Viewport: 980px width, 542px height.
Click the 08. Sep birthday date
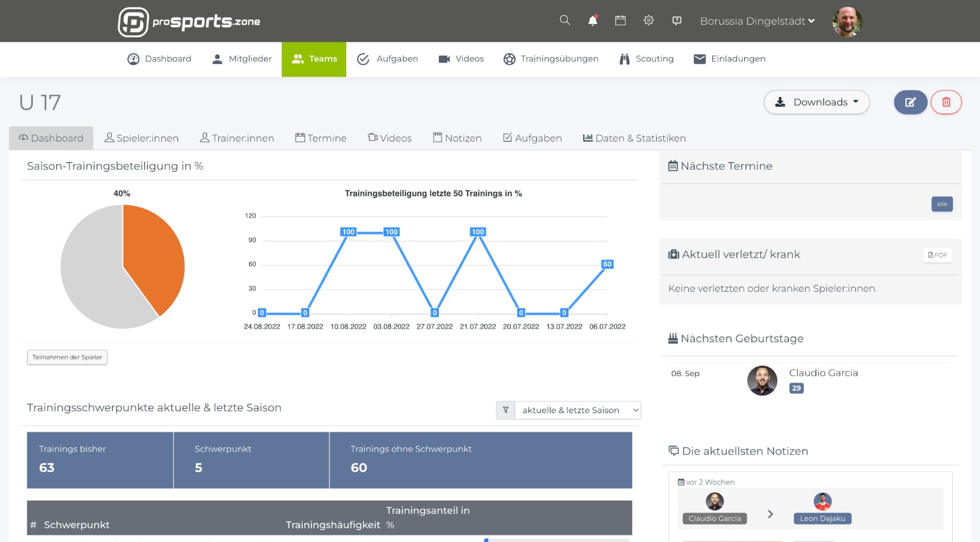(x=685, y=373)
